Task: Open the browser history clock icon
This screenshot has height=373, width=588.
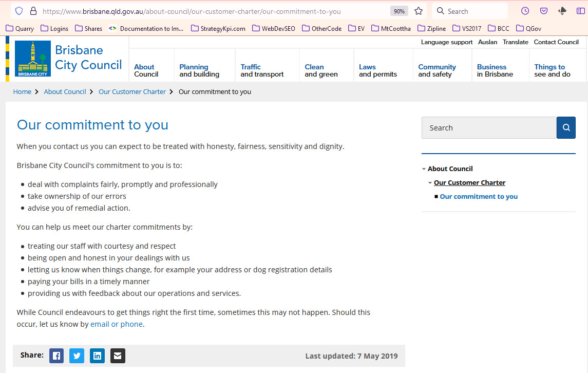Action: click(525, 11)
